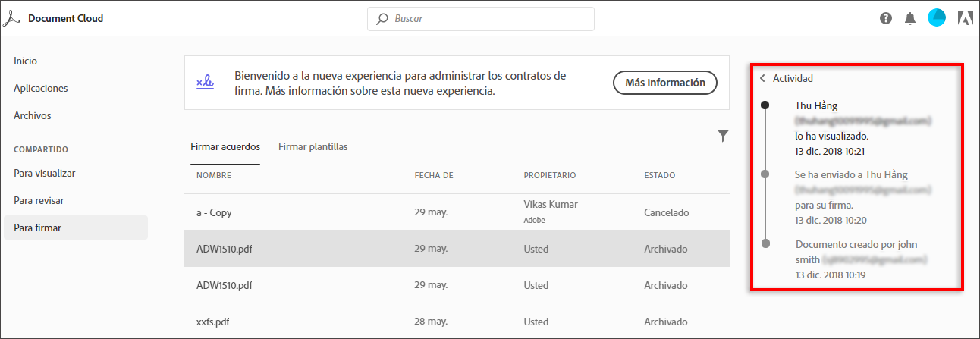Select Para revisar in sidebar

pyautogui.click(x=39, y=200)
